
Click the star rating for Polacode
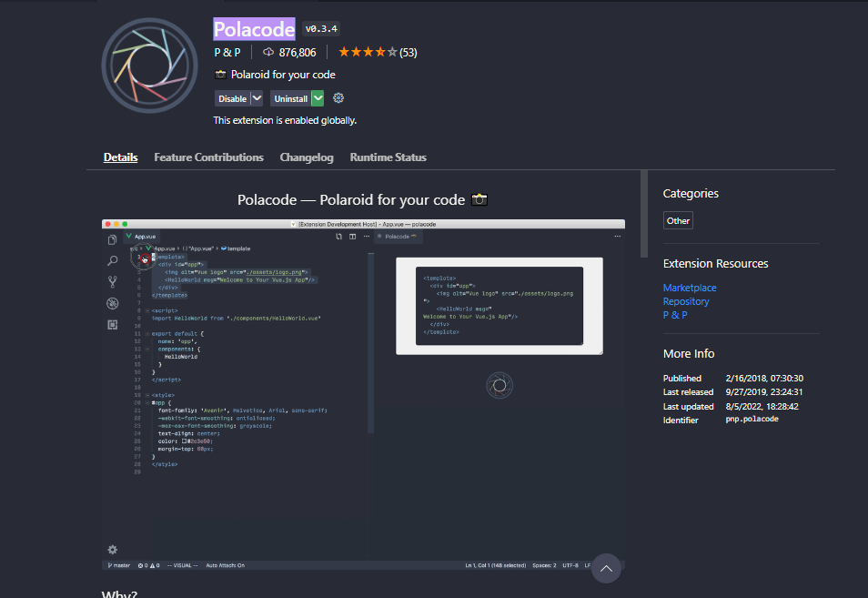pyautogui.click(x=368, y=52)
